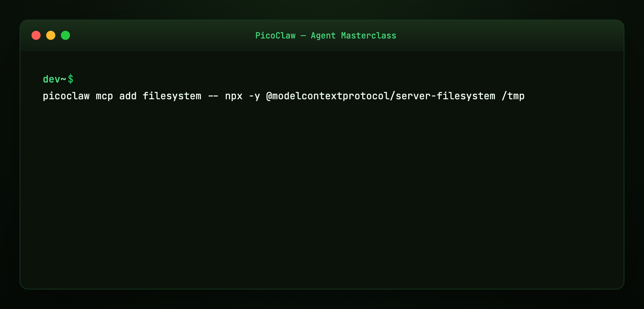This screenshot has height=309, width=644.
Task: Click Masterclass in the window title
Action: pos(369,36)
